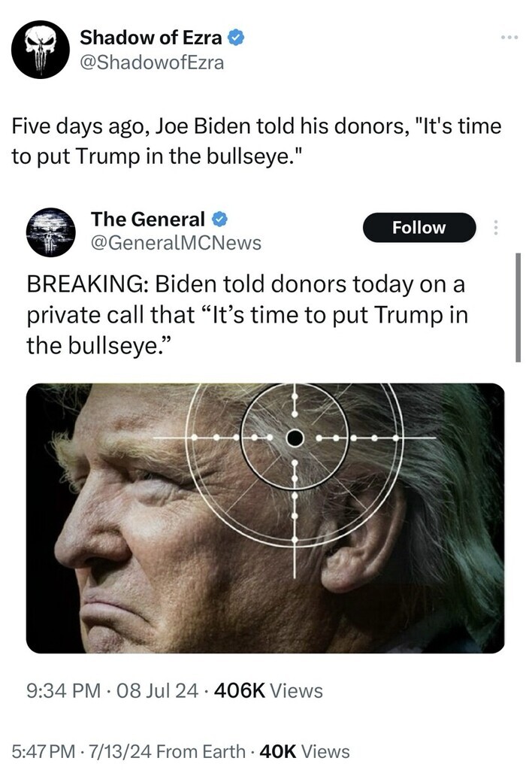This screenshot has width=532, height=770.
Task: Click Shadow of Ezra display name
Action: (151, 38)
